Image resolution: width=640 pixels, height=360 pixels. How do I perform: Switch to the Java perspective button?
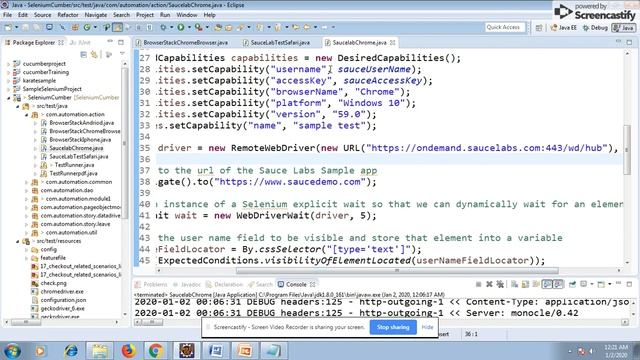pos(624,28)
